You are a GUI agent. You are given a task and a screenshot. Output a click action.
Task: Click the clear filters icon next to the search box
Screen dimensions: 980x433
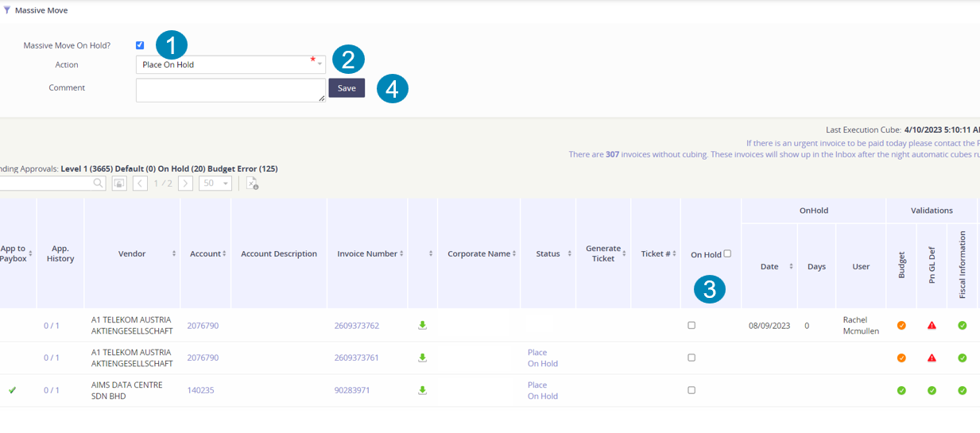point(119,184)
